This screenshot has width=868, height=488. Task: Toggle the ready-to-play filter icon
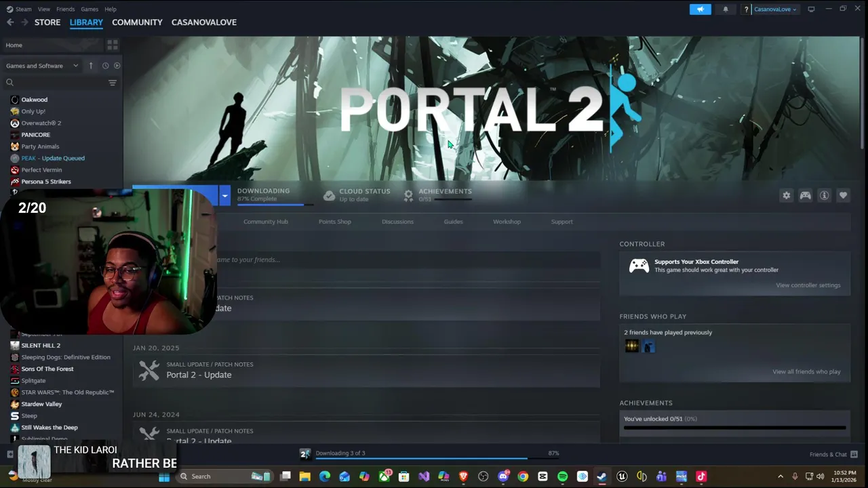coord(117,66)
